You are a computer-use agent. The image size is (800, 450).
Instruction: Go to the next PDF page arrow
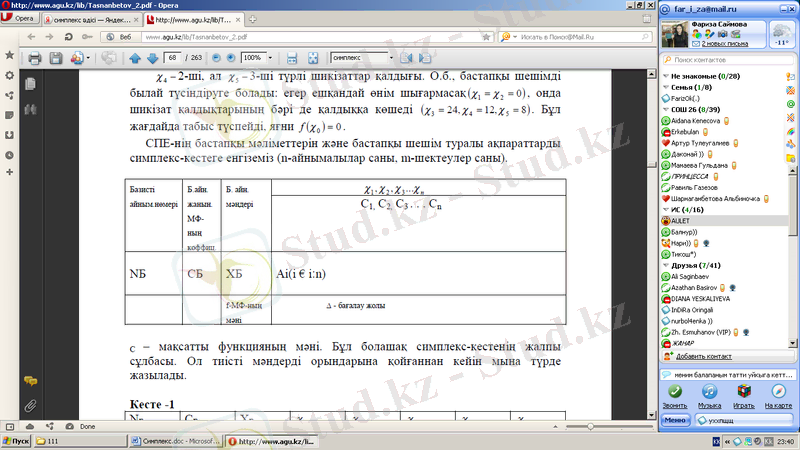[151, 58]
